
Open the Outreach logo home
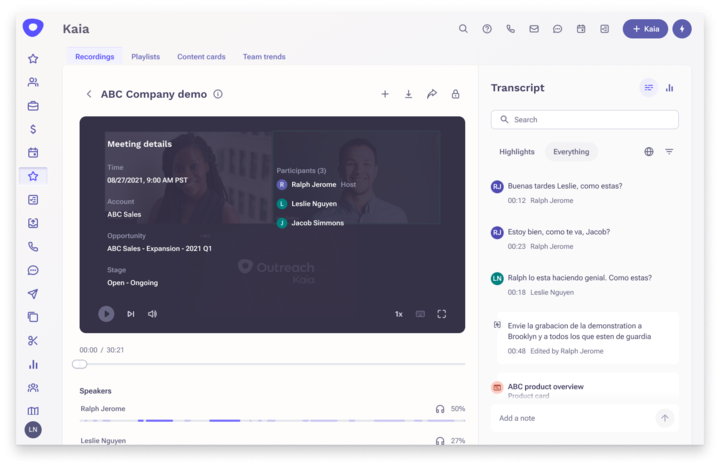click(33, 28)
